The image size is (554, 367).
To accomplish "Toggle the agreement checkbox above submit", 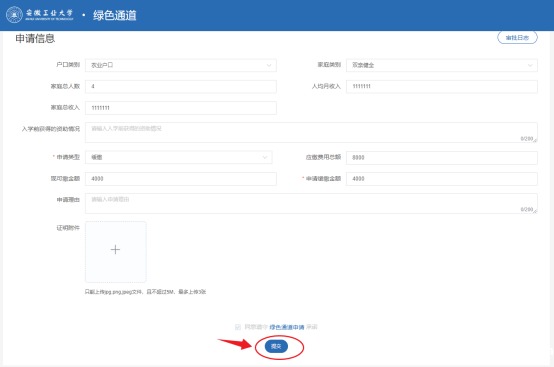I will (x=238, y=327).
